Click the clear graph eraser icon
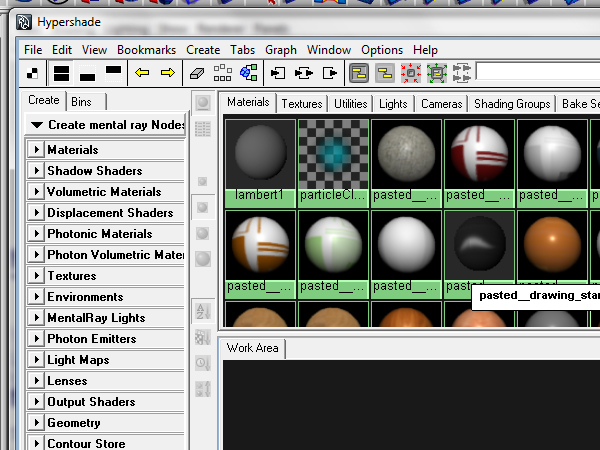 [197, 73]
